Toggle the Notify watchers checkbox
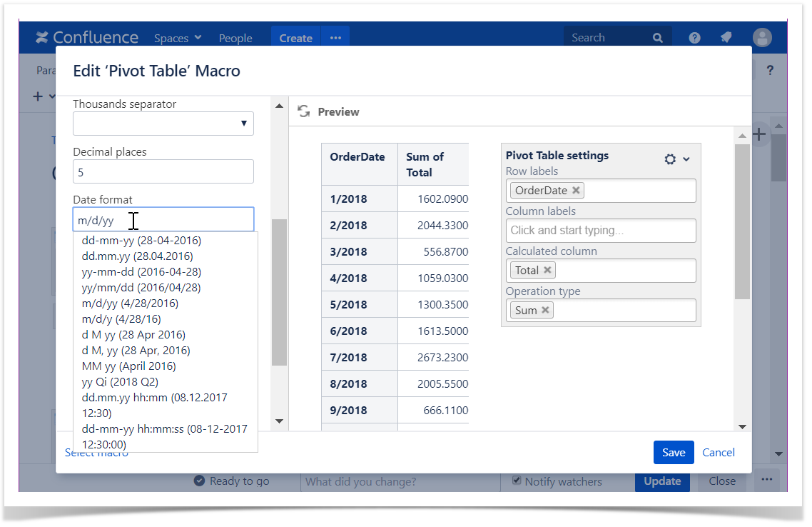The width and height of the screenshot is (812, 527). click(x=517, y=481)
